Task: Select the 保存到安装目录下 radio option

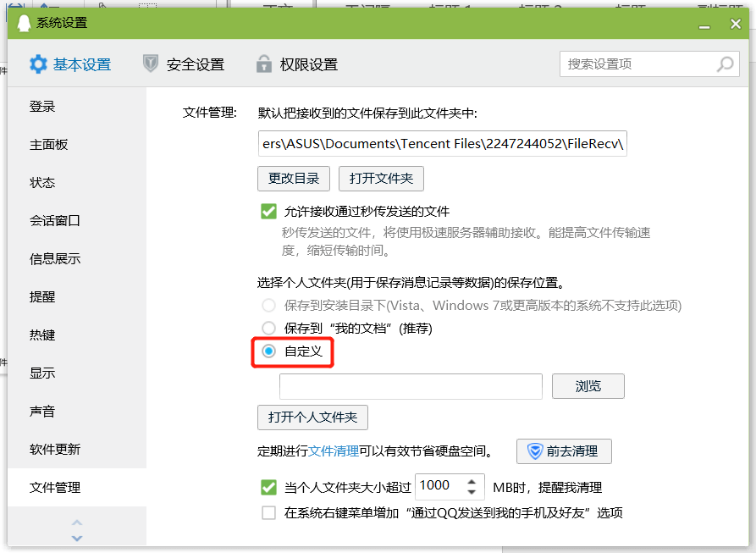Action: coord(268,305)
